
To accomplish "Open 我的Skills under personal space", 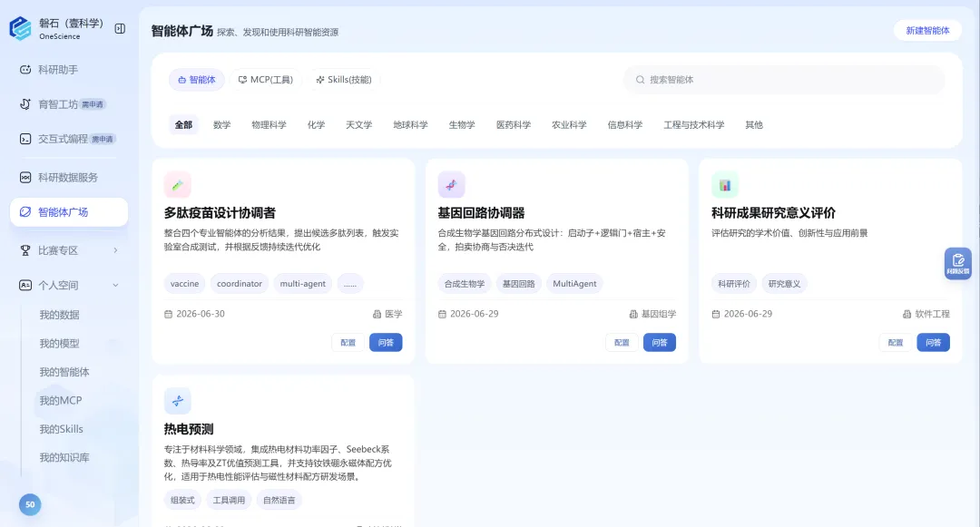I will [x=62, y=429].
